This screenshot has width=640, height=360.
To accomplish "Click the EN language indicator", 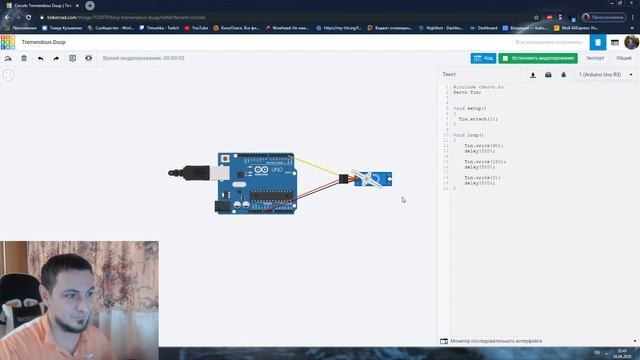I will (597, 353).
